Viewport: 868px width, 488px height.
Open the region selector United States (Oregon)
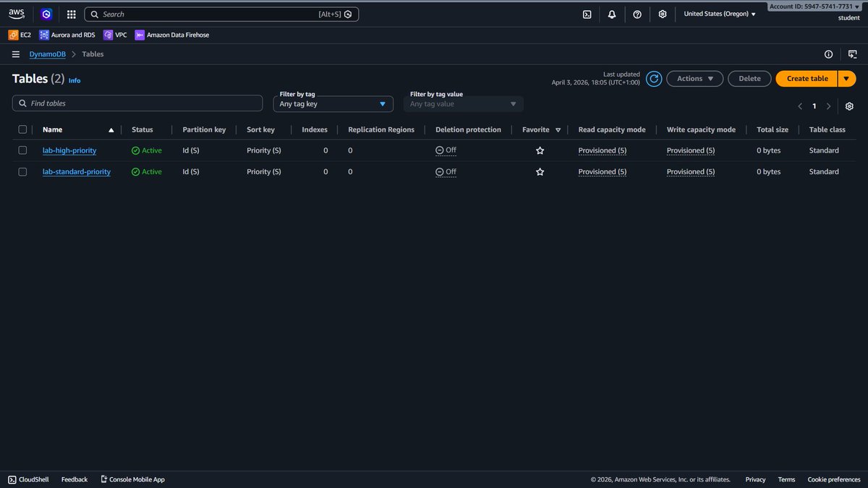(720, 14)
